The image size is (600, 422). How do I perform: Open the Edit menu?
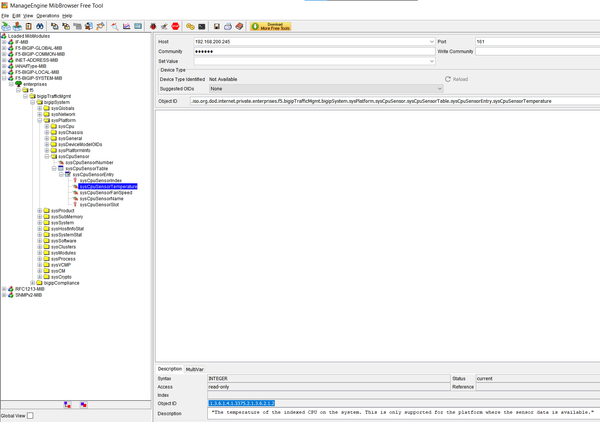tap(17, 16)
